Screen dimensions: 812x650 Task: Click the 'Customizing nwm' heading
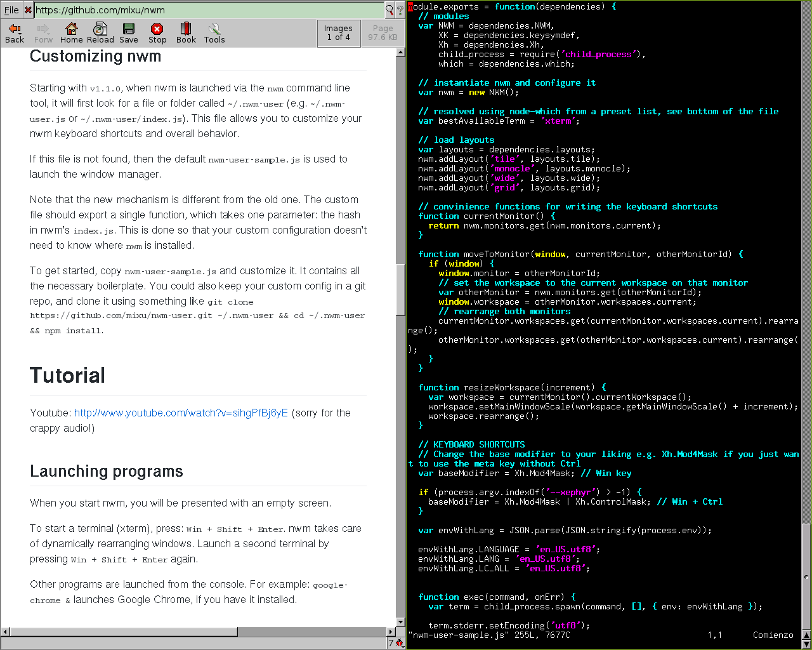point(95,56)
